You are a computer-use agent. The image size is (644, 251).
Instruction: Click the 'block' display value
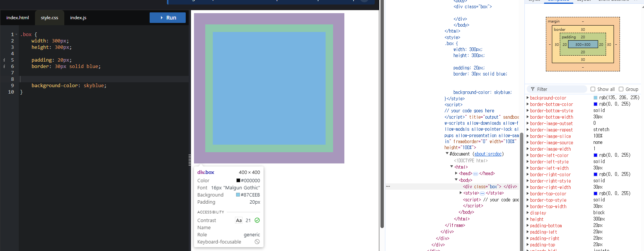point(599,213)
